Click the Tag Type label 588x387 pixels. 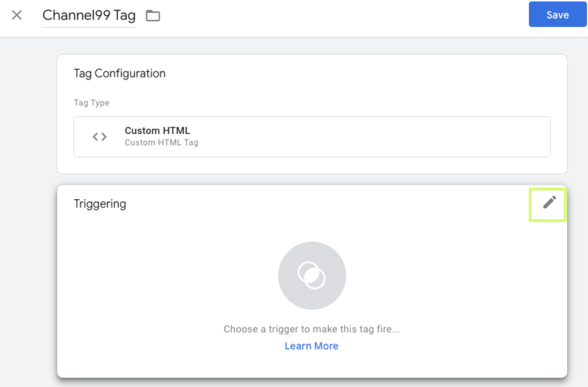pyautogui.click(x=91, y=103)
